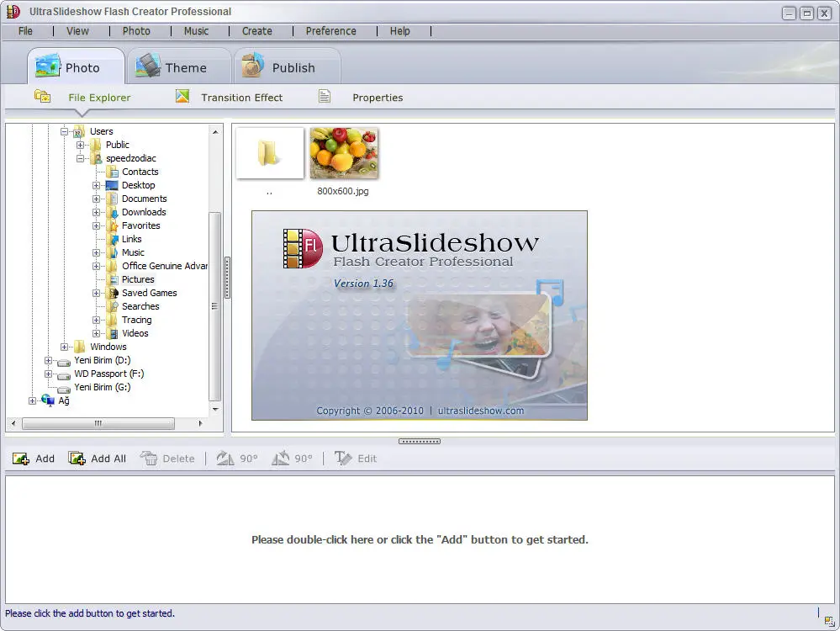Select Yeni Birim (G:) drive in tree
This screenshot has width=840, height=631.
(x=103, y=387)
